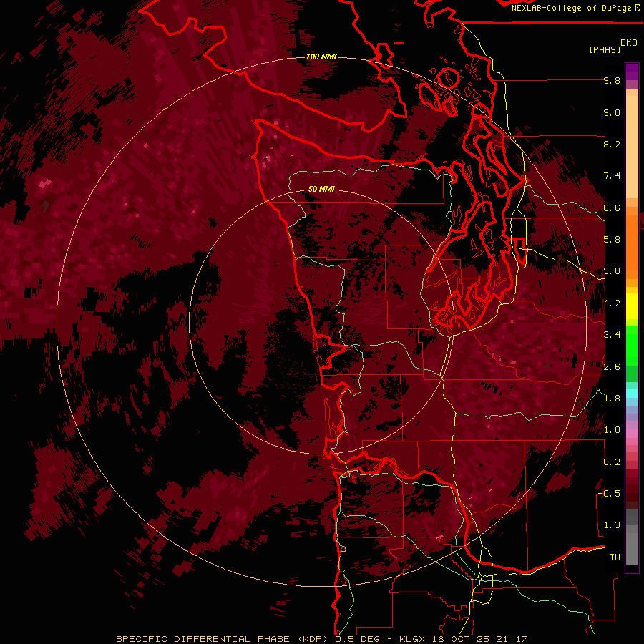Click the 4.2 scale value
Image resolution: width=644 pixels, height=644 pixels.
pyautogui.click(x=612, y=303)
